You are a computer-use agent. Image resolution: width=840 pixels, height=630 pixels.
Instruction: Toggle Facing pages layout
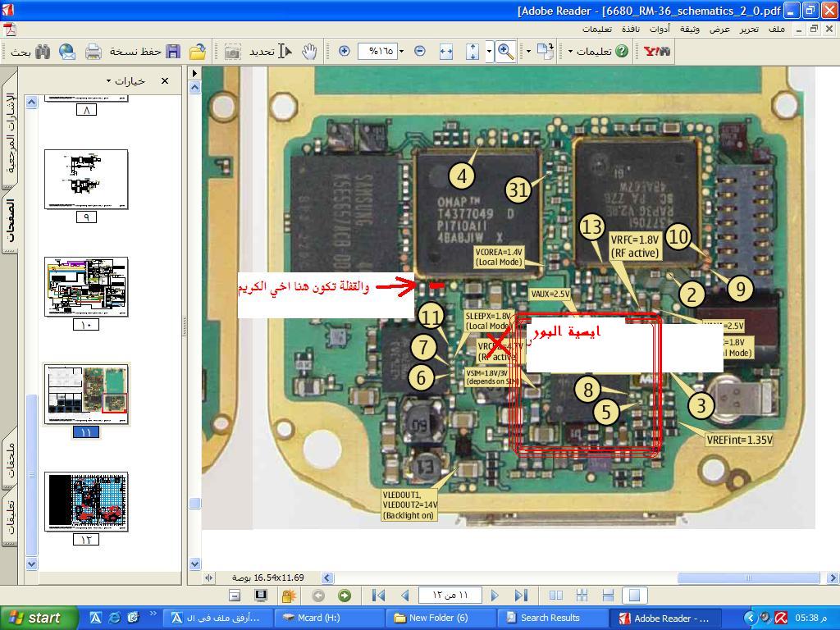556,596
